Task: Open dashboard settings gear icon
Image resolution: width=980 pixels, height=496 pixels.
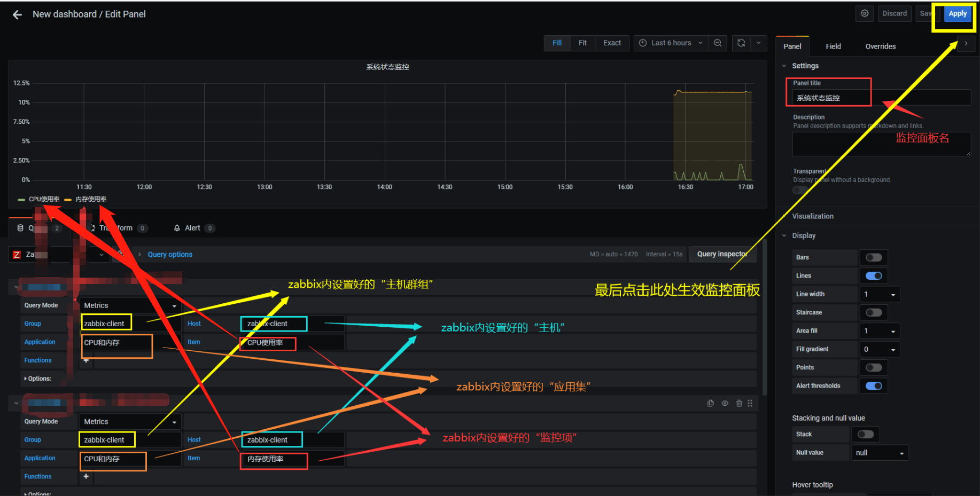Action: pos(865,13)
